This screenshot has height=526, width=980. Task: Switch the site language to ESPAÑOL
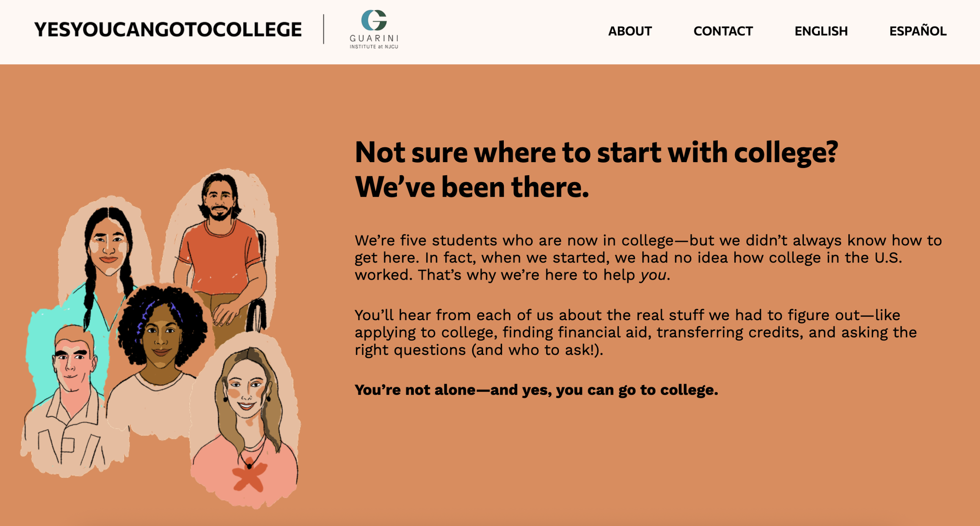click(918, 31)
